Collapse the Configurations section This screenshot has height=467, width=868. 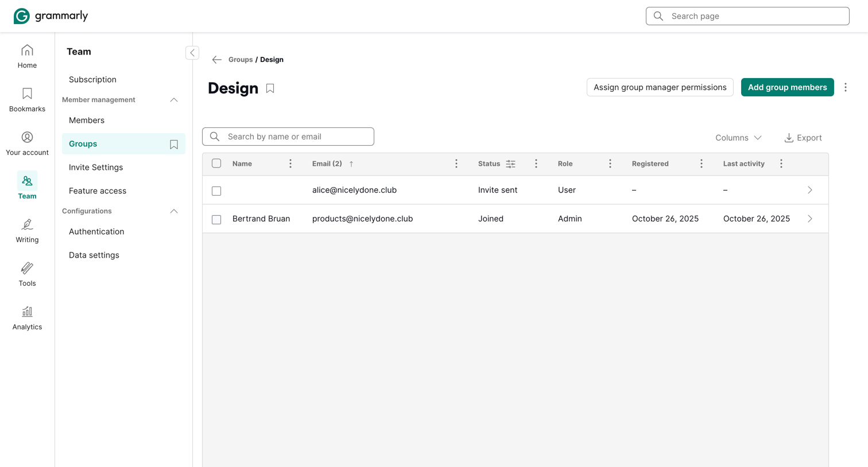tap(174, 211)
